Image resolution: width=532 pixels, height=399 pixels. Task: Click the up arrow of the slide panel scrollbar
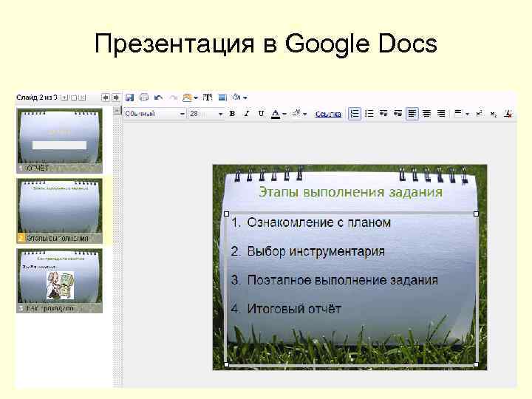(117, 110)
